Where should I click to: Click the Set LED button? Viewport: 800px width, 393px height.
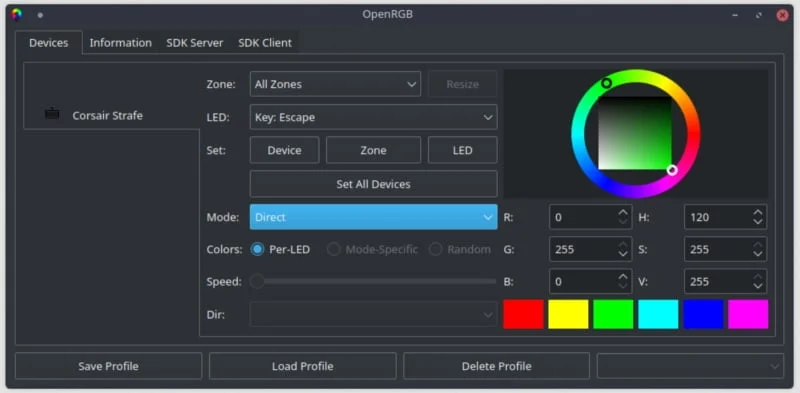463,151
